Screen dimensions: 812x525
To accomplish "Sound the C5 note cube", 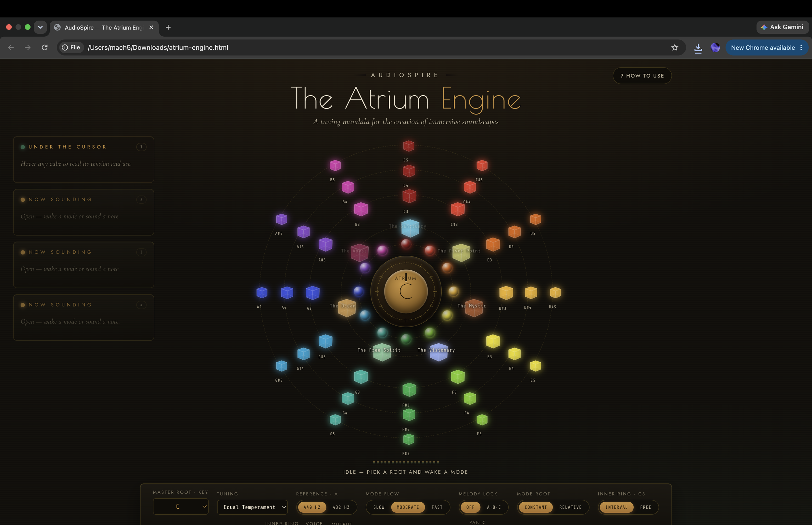I will pyautogui.click(x=409, y=146).
